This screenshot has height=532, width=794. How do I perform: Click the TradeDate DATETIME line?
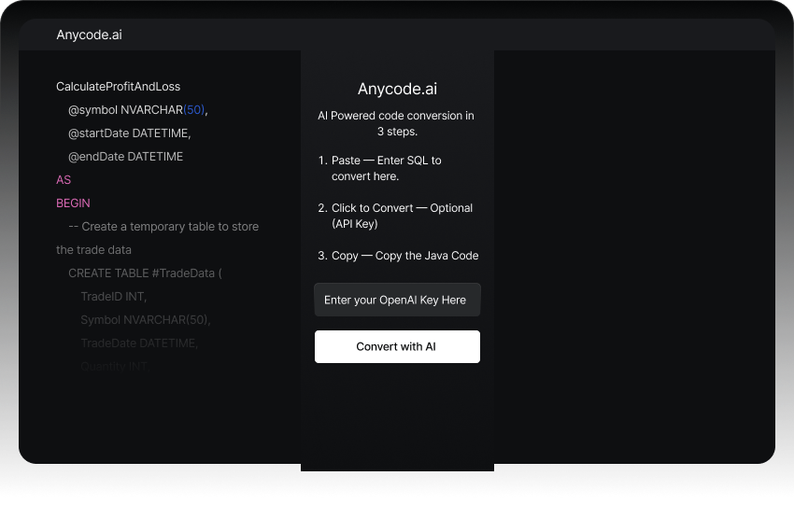point(139,343)
